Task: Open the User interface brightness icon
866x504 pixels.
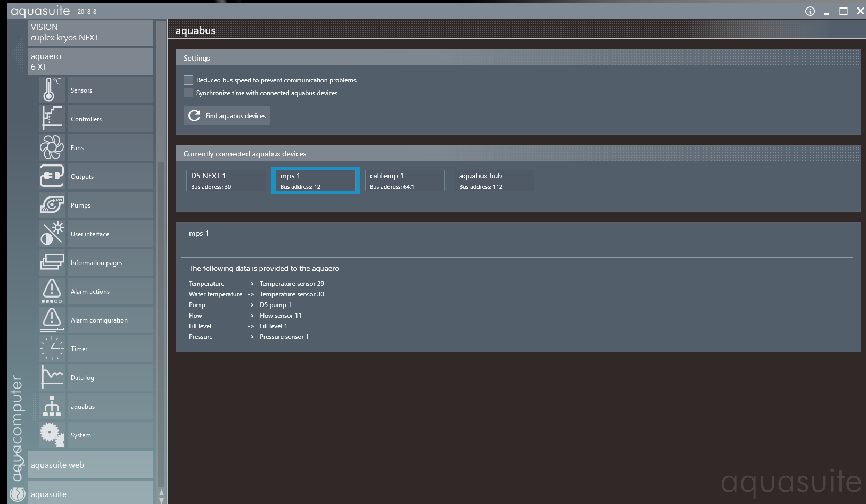Action: tap(52, 234)
